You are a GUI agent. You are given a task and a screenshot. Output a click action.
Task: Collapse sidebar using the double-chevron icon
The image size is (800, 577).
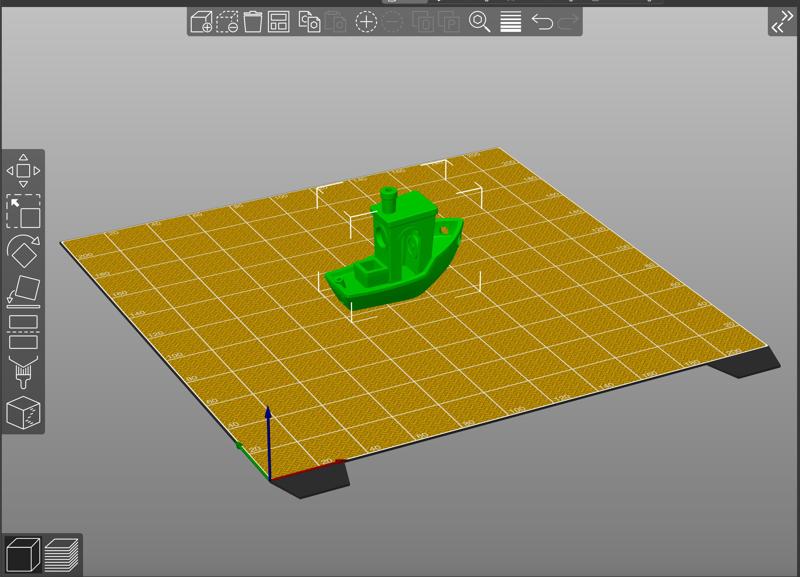pyautogui.click(x=782, y=21)
